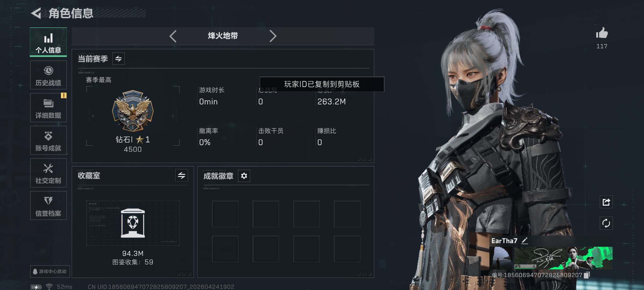Edit the EarTha7 name with the pencil icon
Image resolution: width=644 pixels, height=290 pixels.
coord(525,241)
